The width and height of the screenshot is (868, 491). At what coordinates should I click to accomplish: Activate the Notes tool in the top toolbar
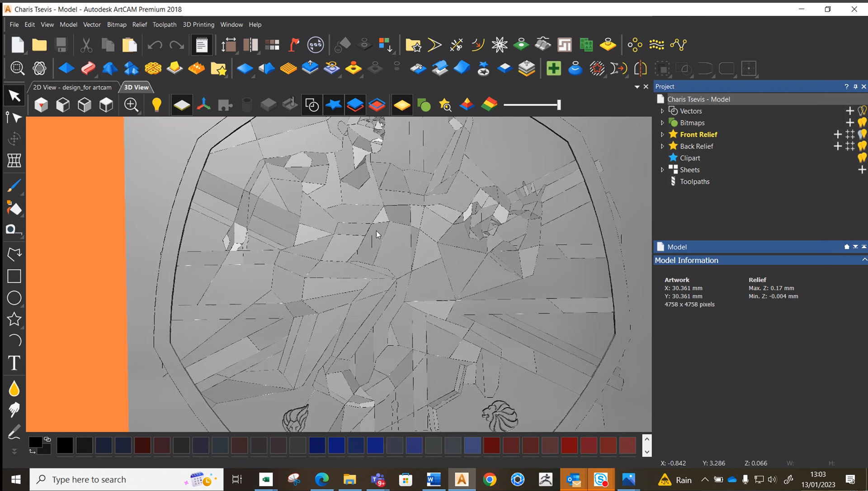coord(201,44)
